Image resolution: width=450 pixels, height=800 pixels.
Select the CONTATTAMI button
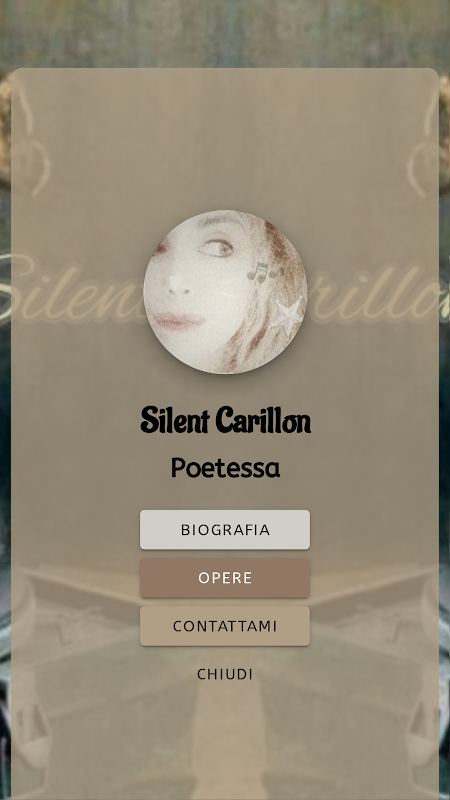tap(225, 626)
